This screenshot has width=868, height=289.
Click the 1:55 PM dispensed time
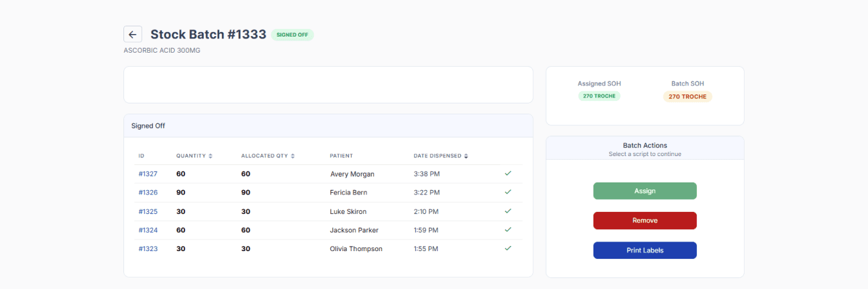426,249
